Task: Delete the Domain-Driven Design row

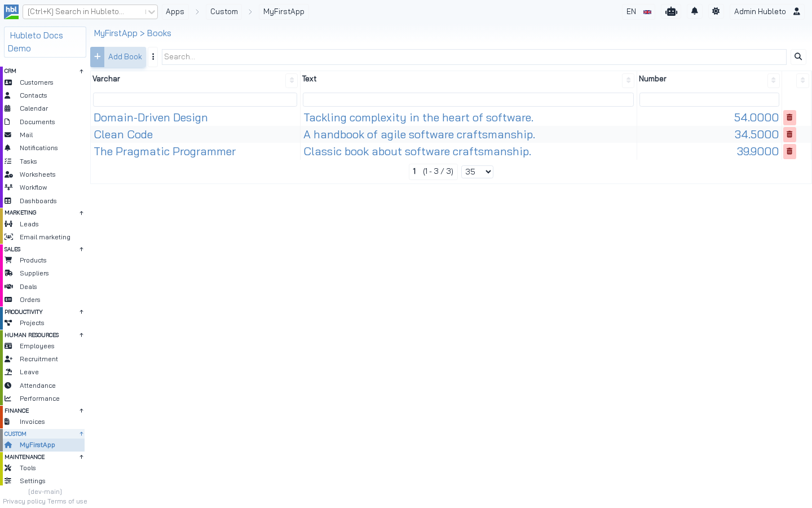Action: (789, 117)
